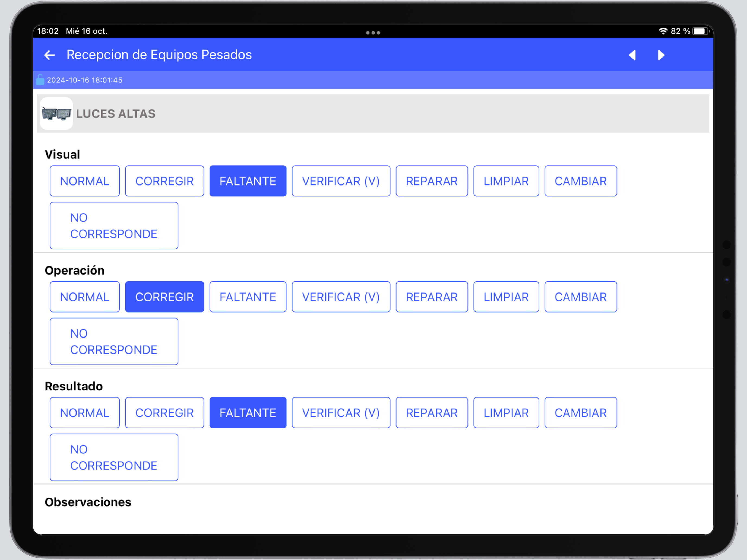
Task: Deselect FALTANTE under Visual
Action: 248,181
